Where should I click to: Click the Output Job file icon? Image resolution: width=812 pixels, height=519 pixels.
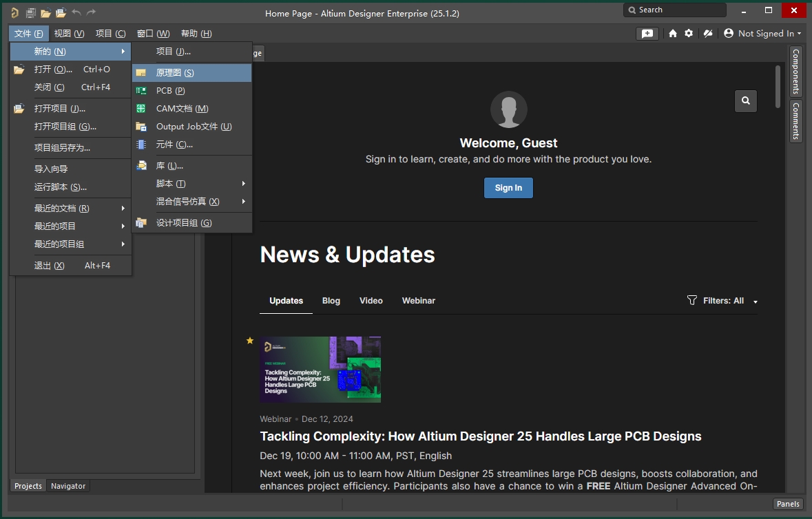141,126
